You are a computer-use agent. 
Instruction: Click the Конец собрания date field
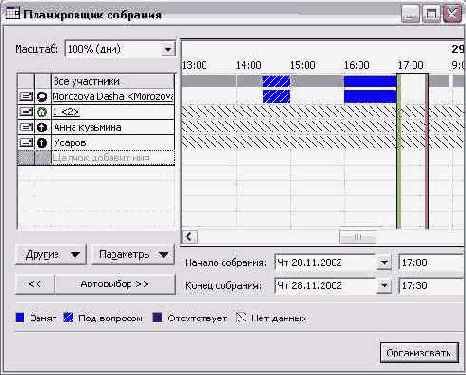click(x=325, y=286)
